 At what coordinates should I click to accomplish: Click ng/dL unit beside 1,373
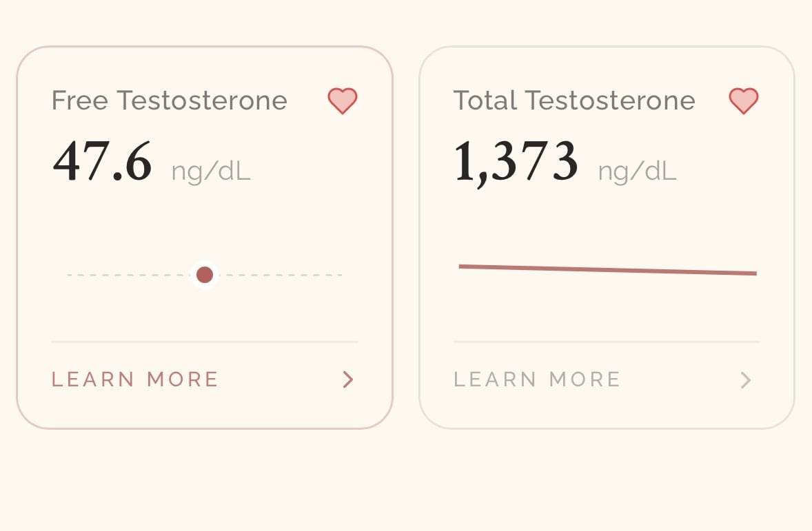[x=637, y=171]
